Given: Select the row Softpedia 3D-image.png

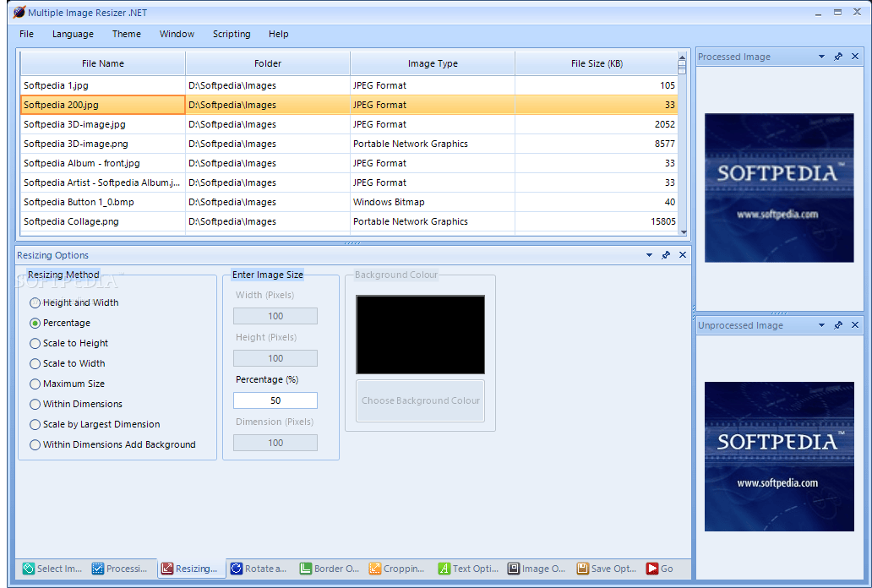Looking at the screenshot, I should click(x=349, y=144).
